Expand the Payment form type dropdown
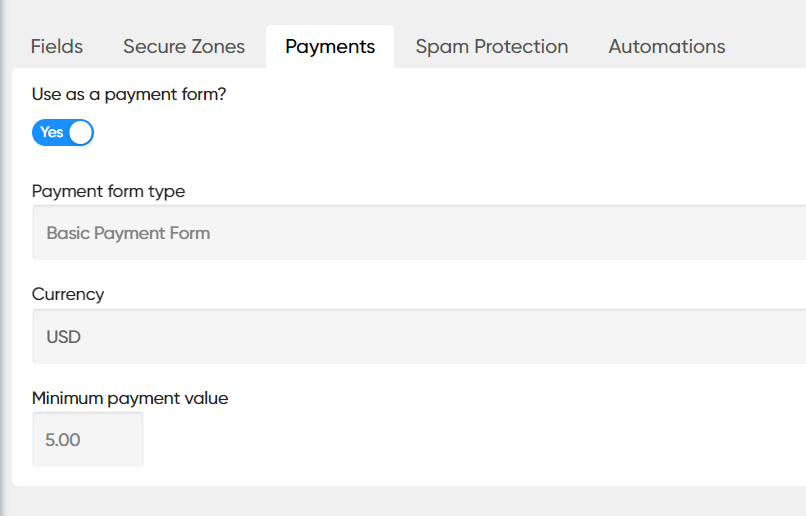806x516 pixels. coord(419,232)
